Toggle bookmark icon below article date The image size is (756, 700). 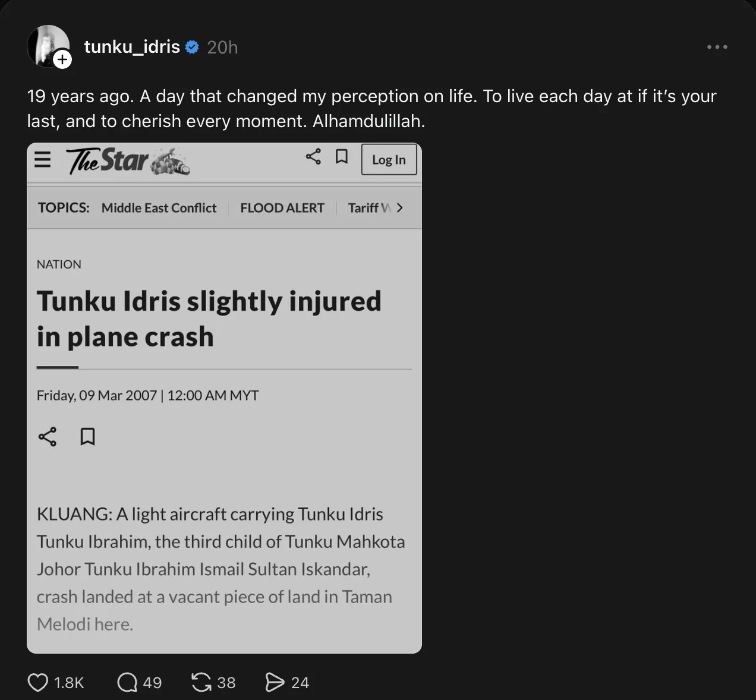[x=87, y=437]
